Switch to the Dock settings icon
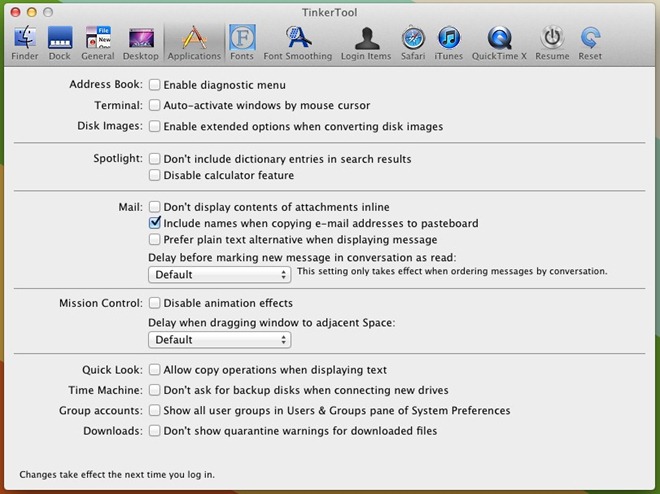The width and height of the screenshot is (660, 494). click(60, 38)
